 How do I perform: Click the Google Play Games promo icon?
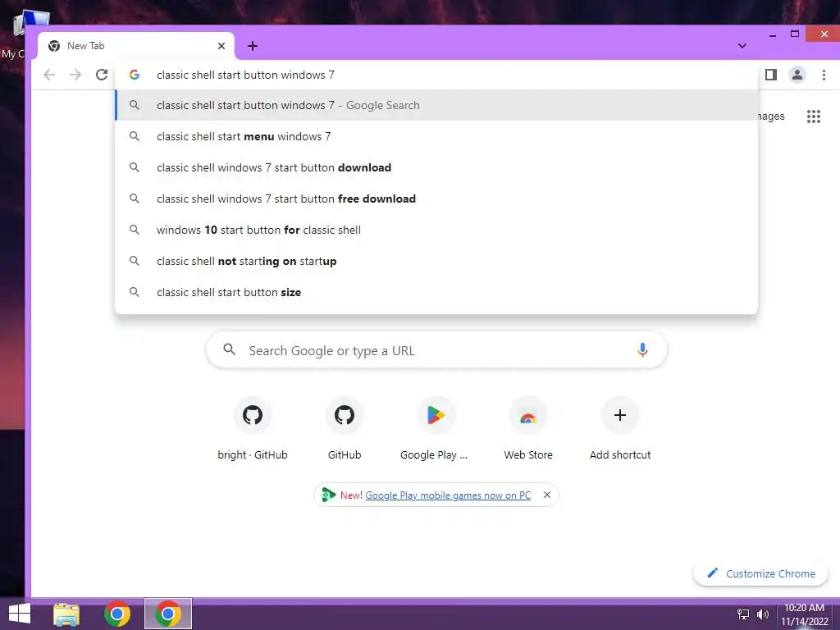(x=328, y=495)
